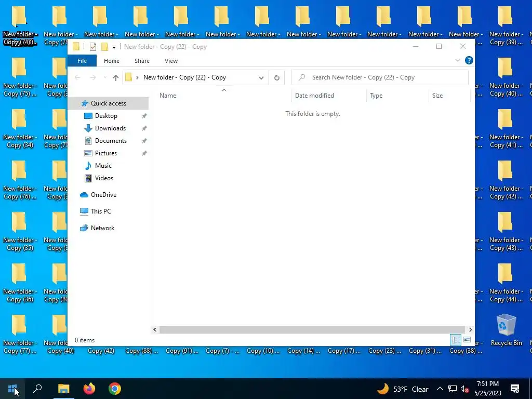This screenshot has height=399, width=532.
Task: Open the File tab
Action: click(82, 61)
